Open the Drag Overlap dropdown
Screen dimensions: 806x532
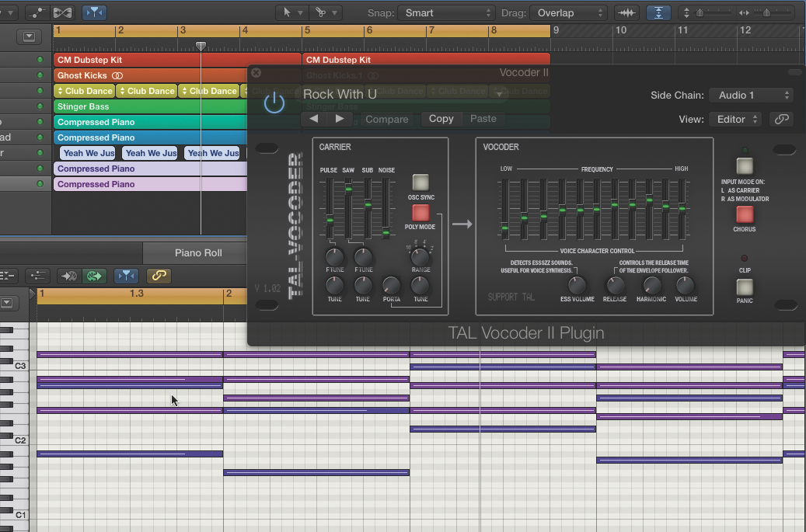pos(569,12)
